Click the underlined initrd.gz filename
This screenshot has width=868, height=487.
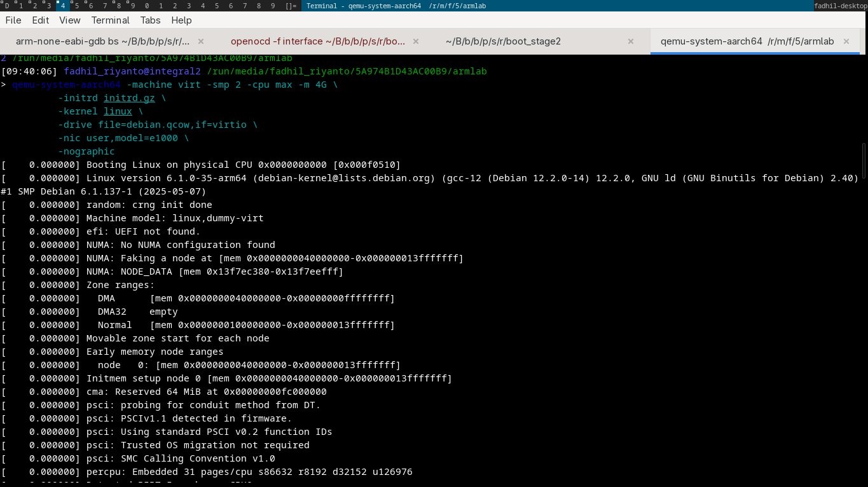pos(129,98)
